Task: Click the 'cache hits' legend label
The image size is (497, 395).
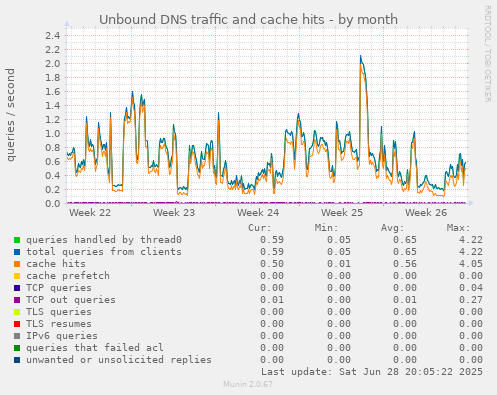Action: (56, 264)
